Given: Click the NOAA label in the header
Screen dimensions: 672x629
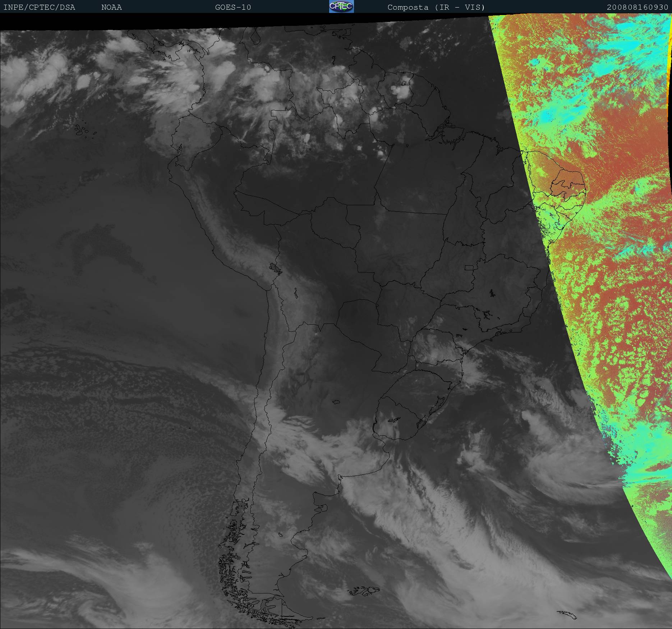Looking at the screenshot, I should (x=111, y=8).
